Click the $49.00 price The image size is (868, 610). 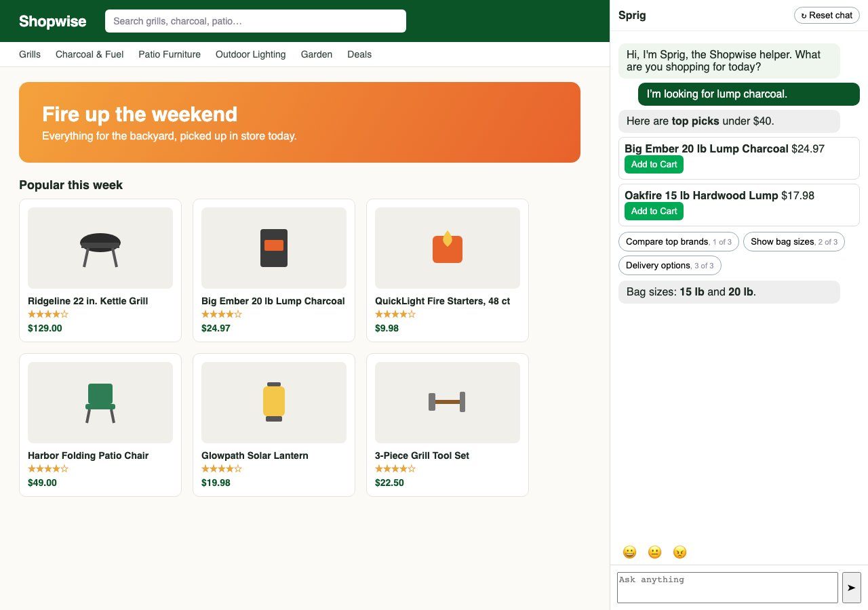(42, 483)
